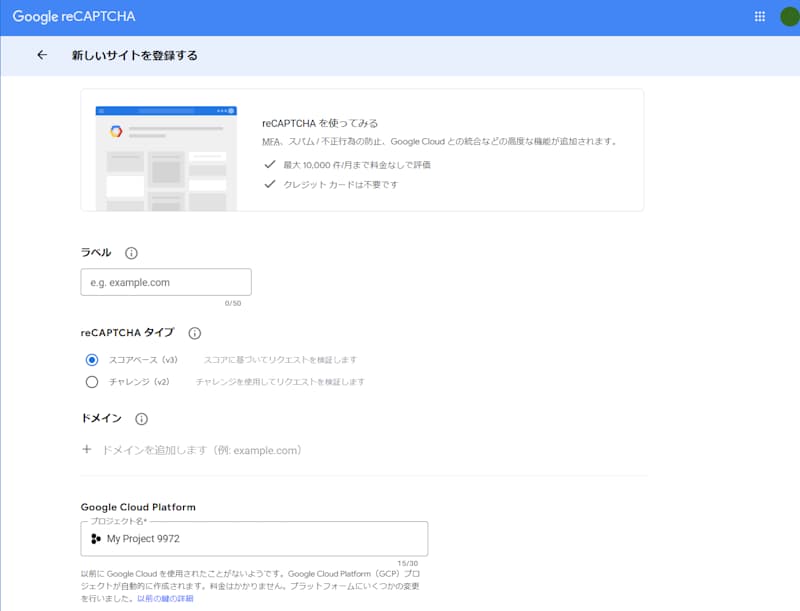Click the 0/50 character counter

coord(233,303)
